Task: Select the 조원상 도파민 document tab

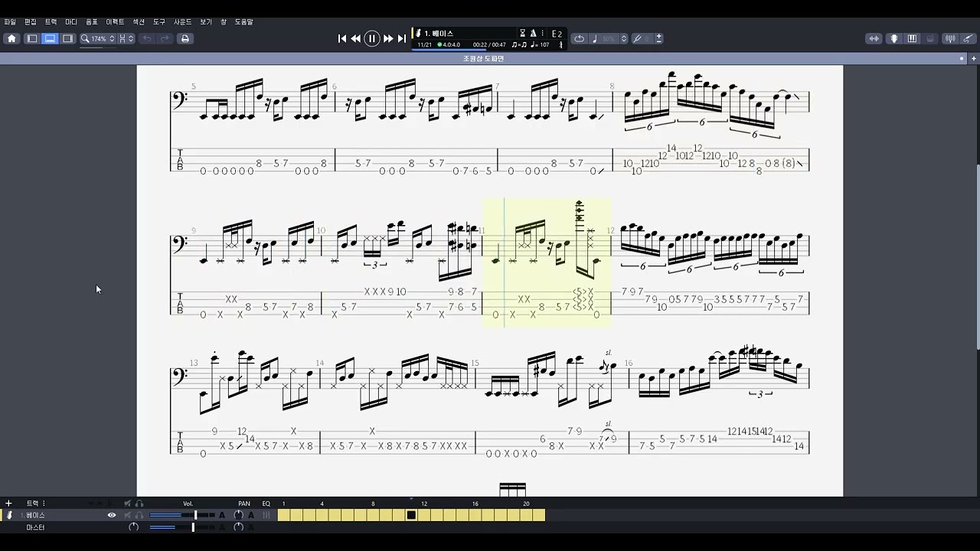Action: click(483, 58)
